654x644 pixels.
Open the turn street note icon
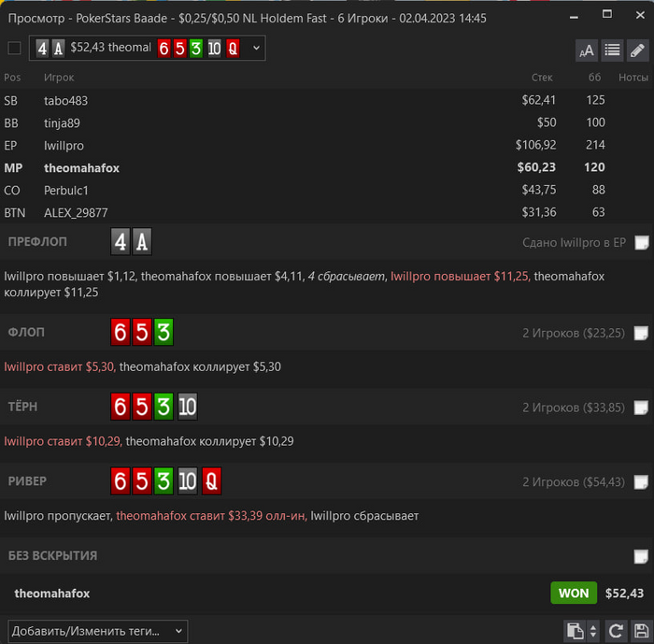click(641, 408)
